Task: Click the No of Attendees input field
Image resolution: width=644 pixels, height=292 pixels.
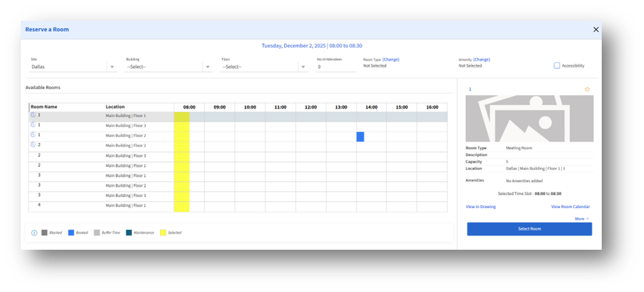Action: coord(336,66)
